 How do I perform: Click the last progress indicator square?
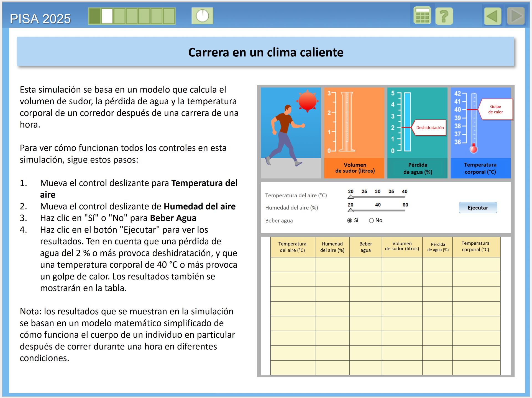click(169, 16)
